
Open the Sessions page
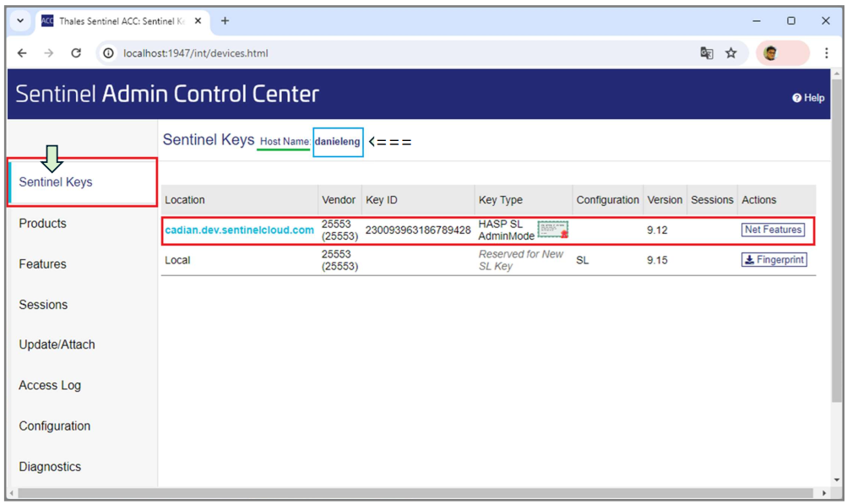(43, 305)
